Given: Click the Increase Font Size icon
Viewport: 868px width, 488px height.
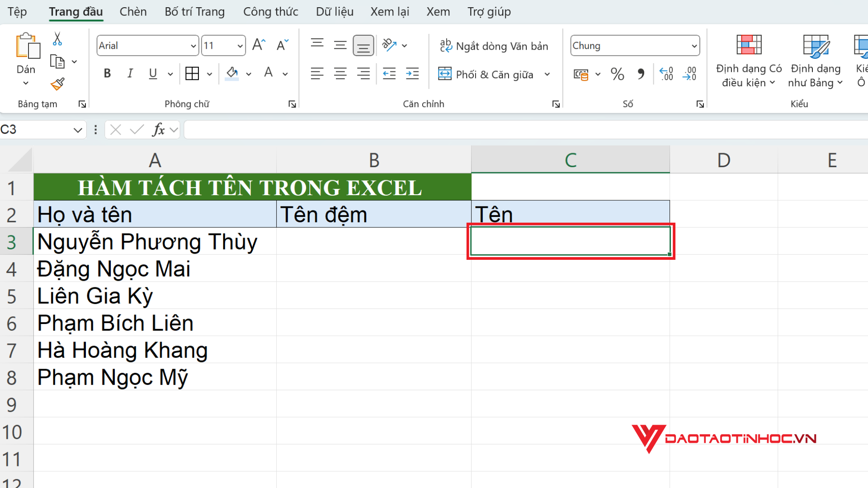Looking at the screenshot, I should point(259,45).
